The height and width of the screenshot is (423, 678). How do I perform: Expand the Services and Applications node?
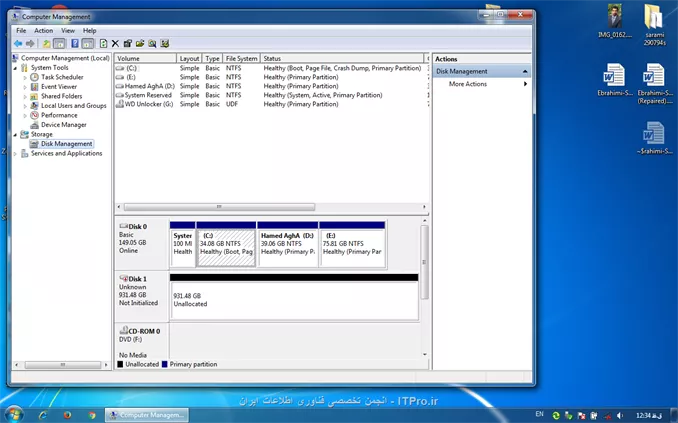click(16, 154)
